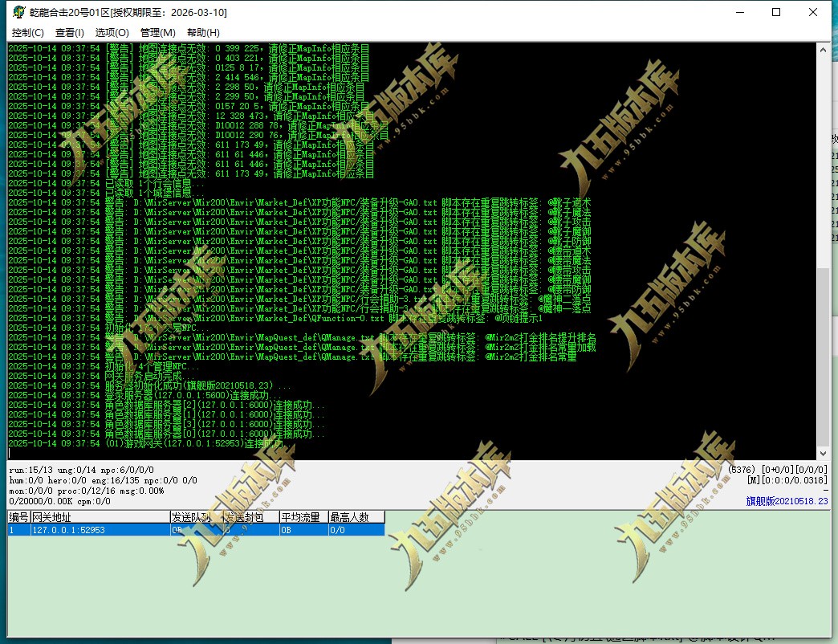Click status line run:15/13 ung:0/14
Viewport: 838px width, 644px height.
[81, 470]
